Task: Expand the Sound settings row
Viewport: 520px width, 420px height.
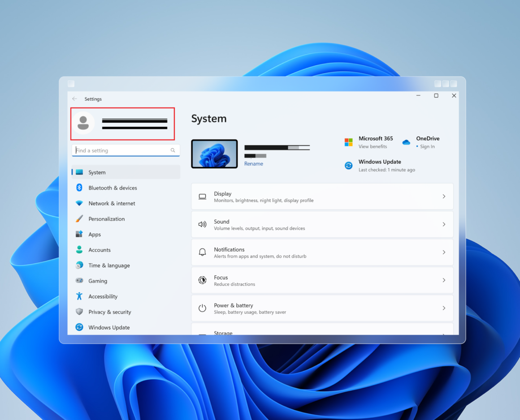Action: (322, 224)
